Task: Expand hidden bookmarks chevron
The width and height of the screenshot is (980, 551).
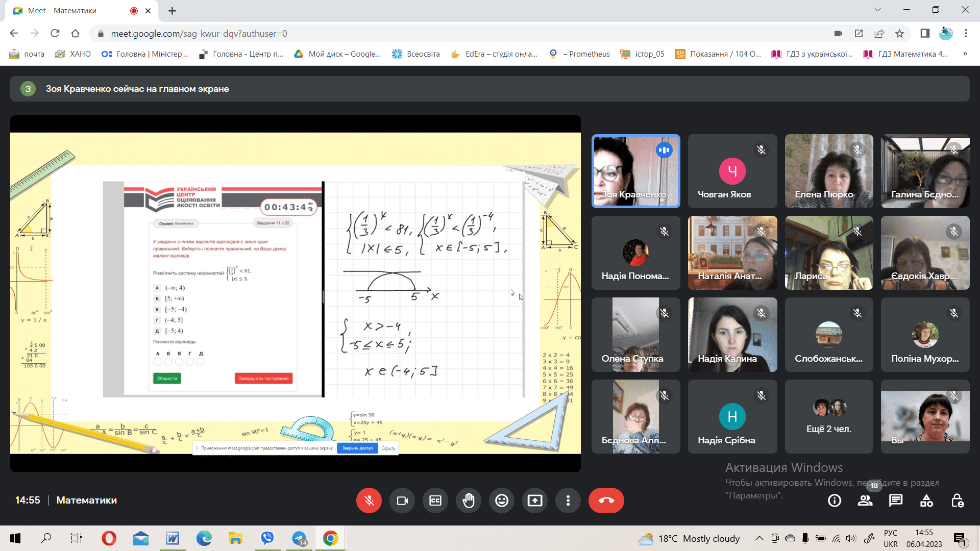Action: coord(965,54)
